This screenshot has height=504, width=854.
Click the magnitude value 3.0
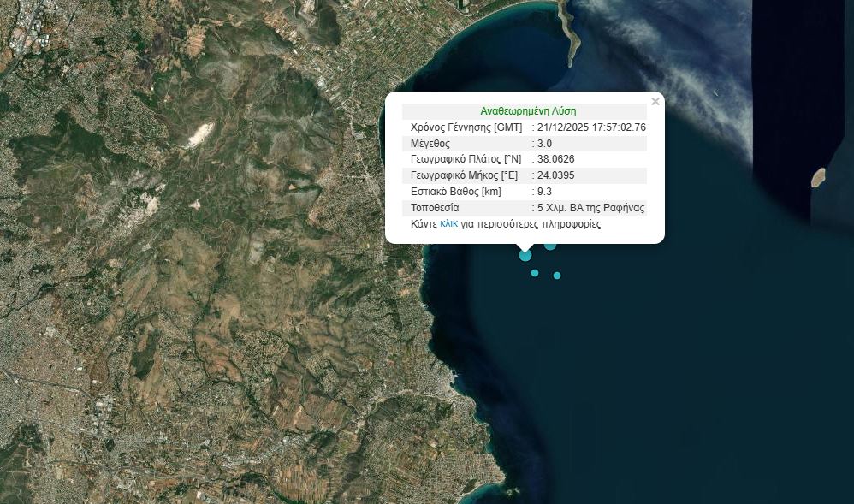[544, 144]
